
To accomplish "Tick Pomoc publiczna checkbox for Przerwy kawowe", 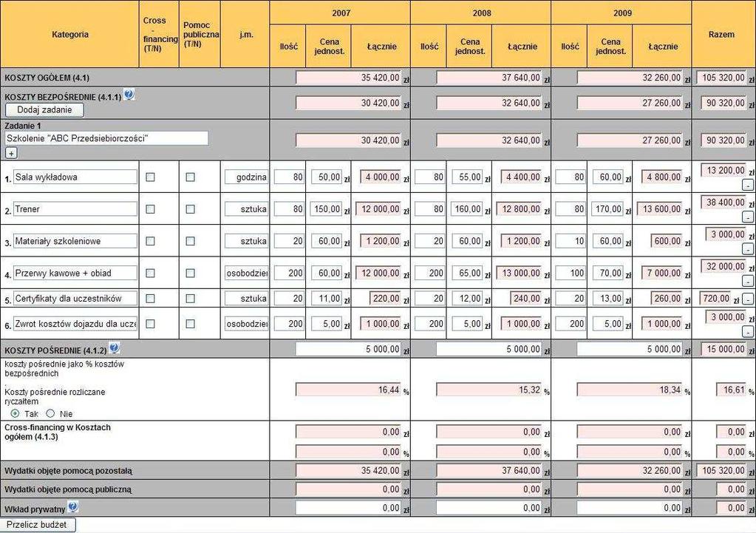I will click(191, 273).
